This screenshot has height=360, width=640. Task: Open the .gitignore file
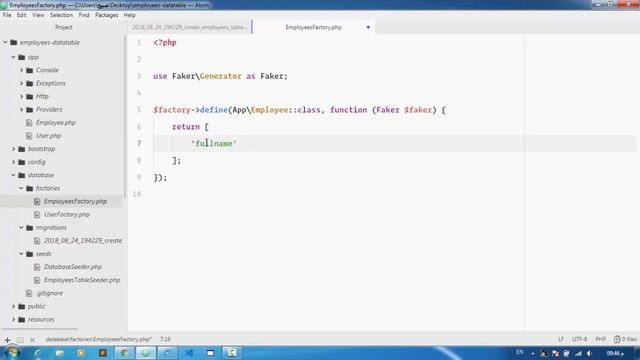coord(49,293)
